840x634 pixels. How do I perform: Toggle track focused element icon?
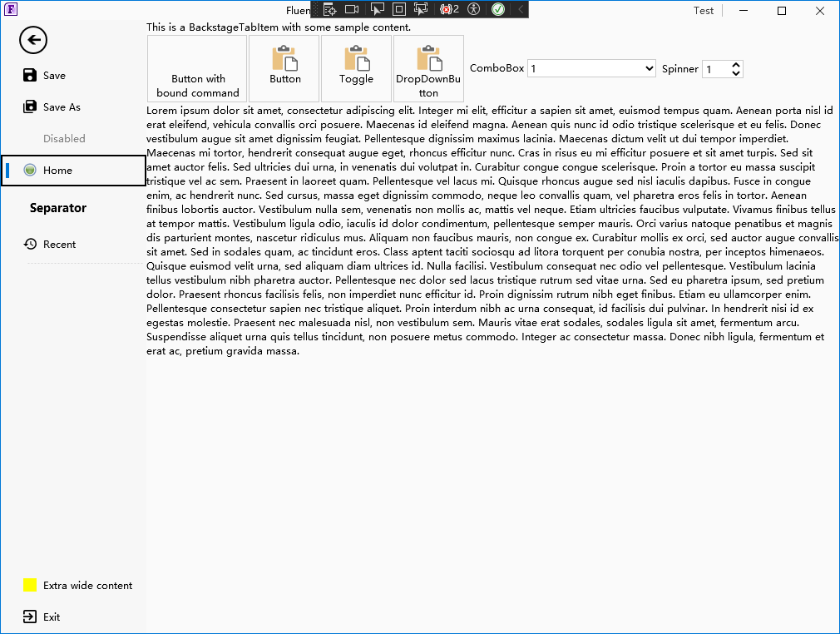click(x=421, y=9)
